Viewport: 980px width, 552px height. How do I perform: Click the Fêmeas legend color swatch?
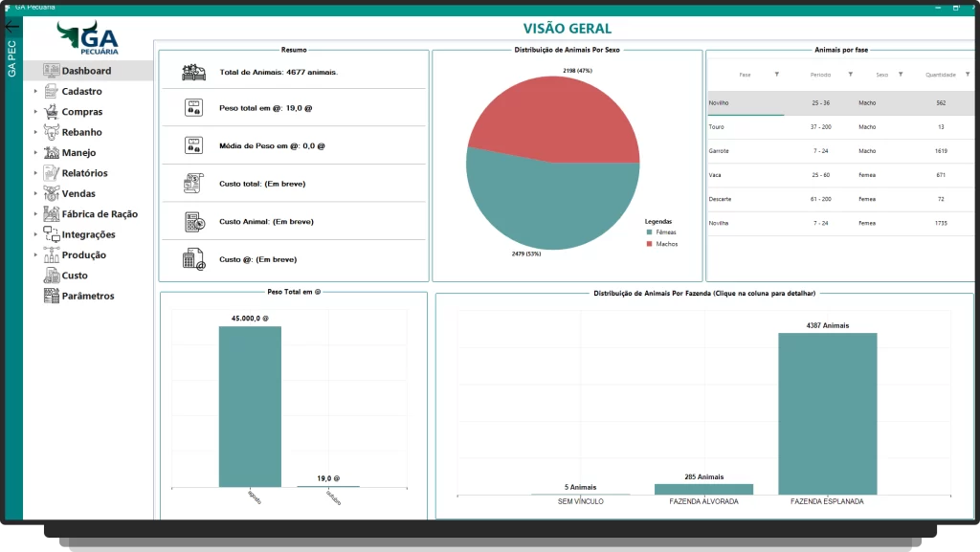(x=648, y=232)
